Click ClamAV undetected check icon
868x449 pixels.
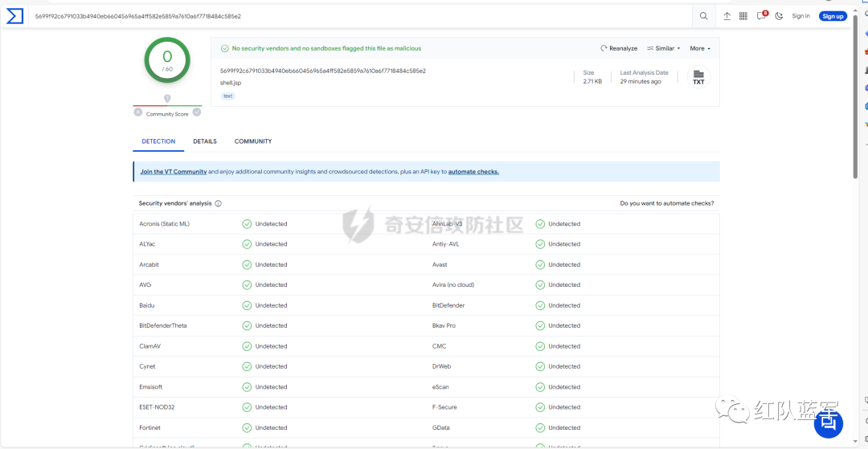coord(247,346)
